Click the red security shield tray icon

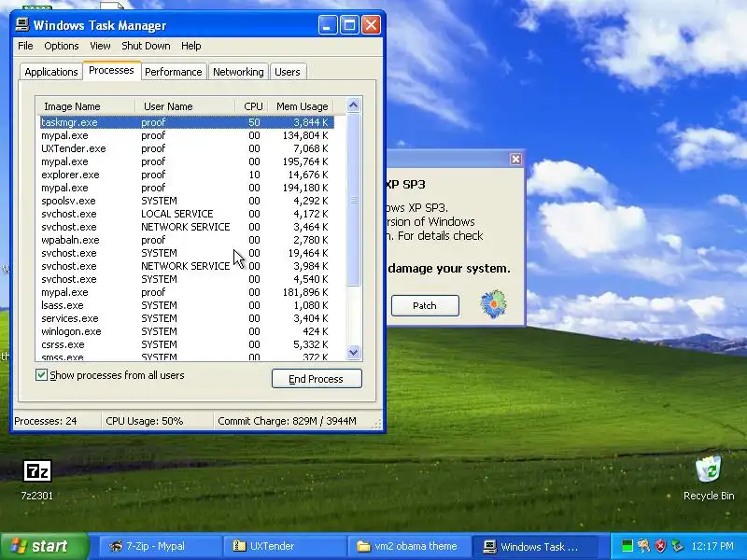[660, 546]
